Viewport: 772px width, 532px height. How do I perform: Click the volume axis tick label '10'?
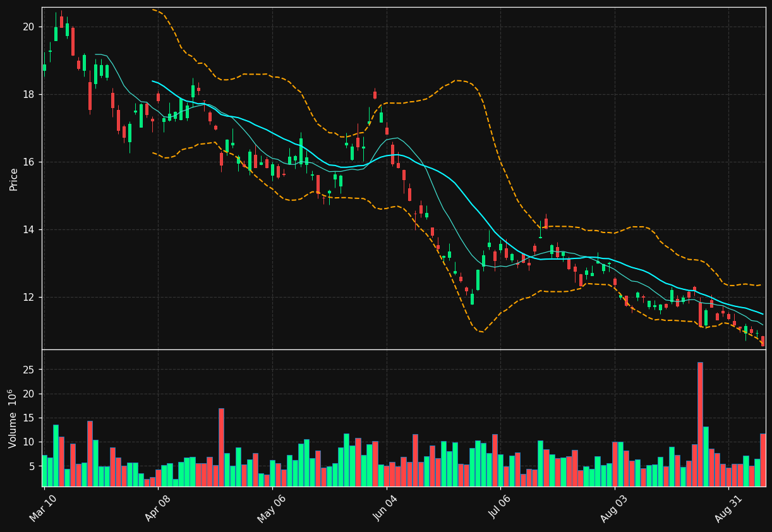pos(28,442)
